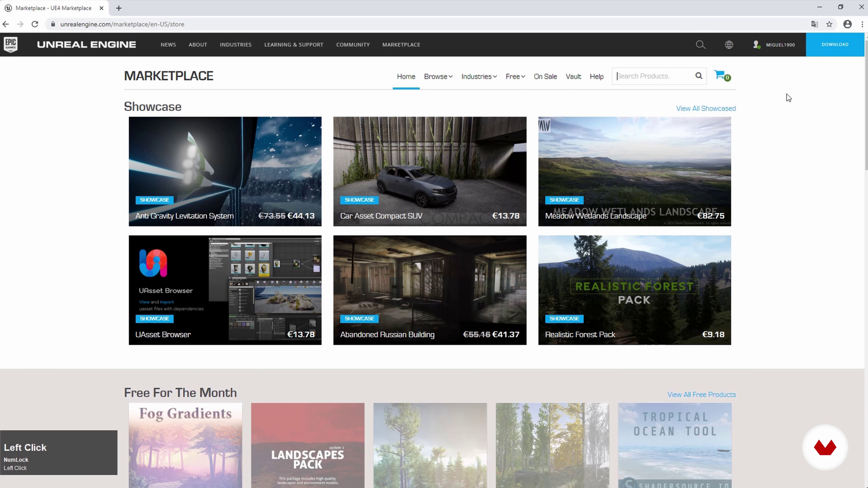This screenshot has height=488, width=868.
Task: Open ABOUT in top navigation
Action: (x=198, y=45)
